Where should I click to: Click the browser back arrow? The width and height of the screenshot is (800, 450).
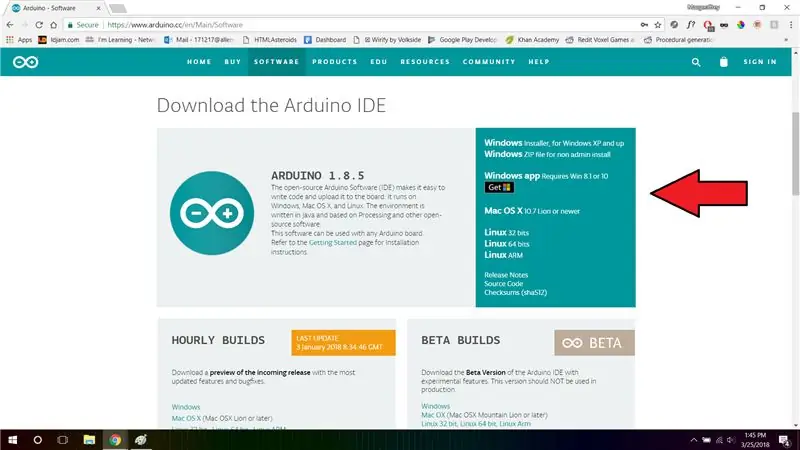point(10,24)
